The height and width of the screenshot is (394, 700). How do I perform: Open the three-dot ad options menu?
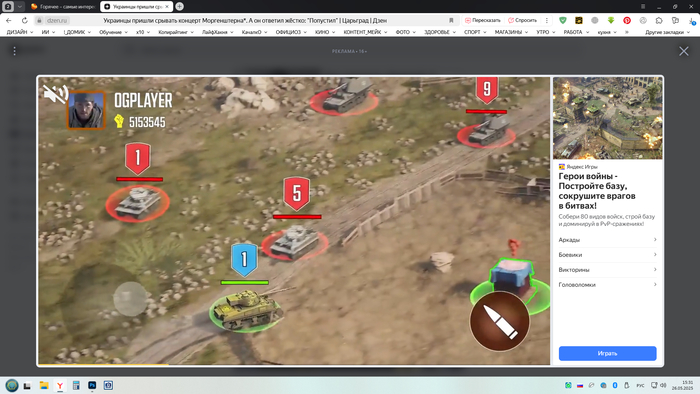[14, 51]
